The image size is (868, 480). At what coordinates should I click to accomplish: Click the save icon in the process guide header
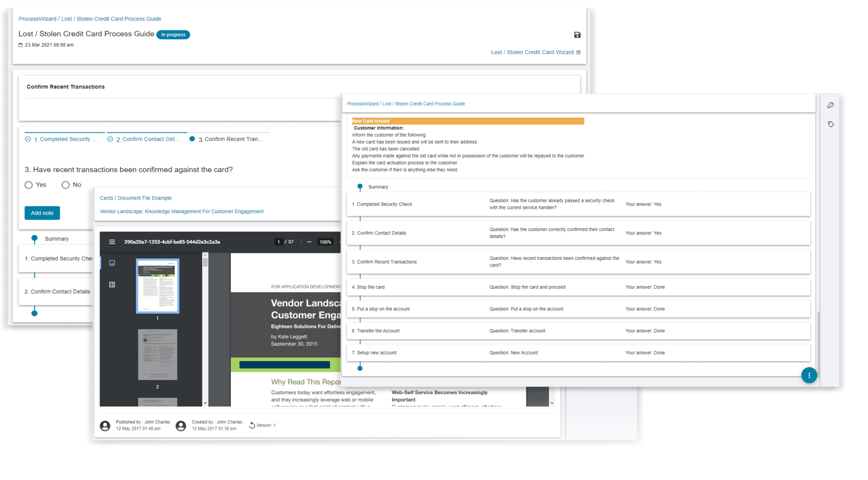click(577, 35)
